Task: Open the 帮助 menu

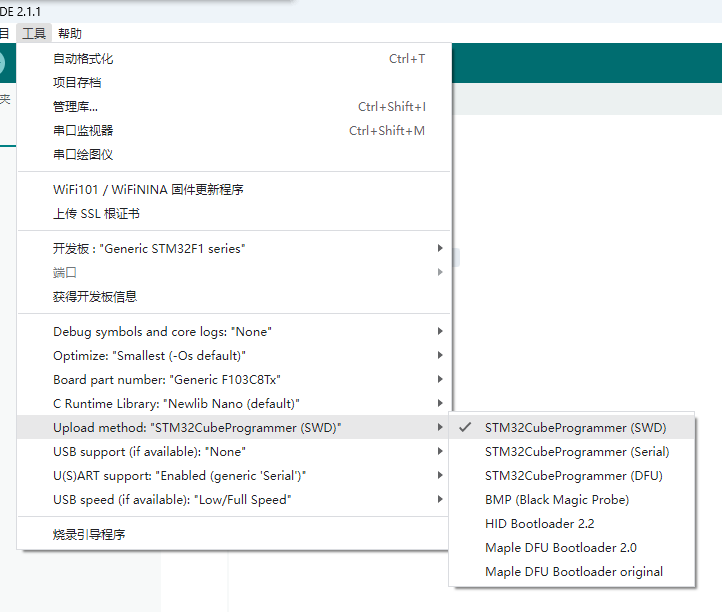Action: tap(70, 33)
